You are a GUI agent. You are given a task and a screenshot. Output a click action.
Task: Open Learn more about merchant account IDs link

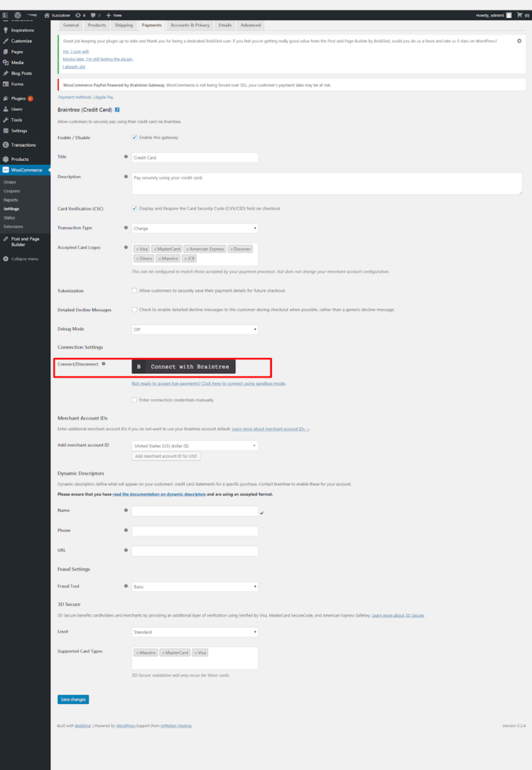point(271,429)
